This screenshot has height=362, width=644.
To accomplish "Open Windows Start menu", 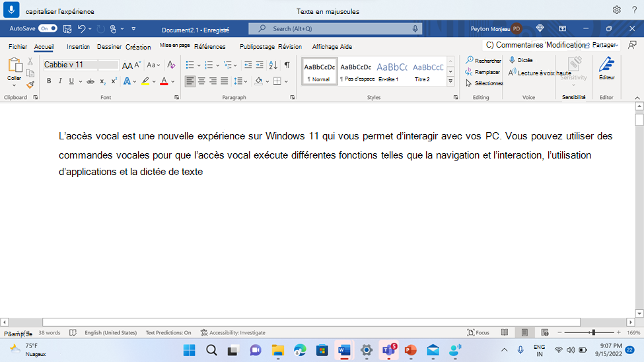I will (x=190, y=350).
